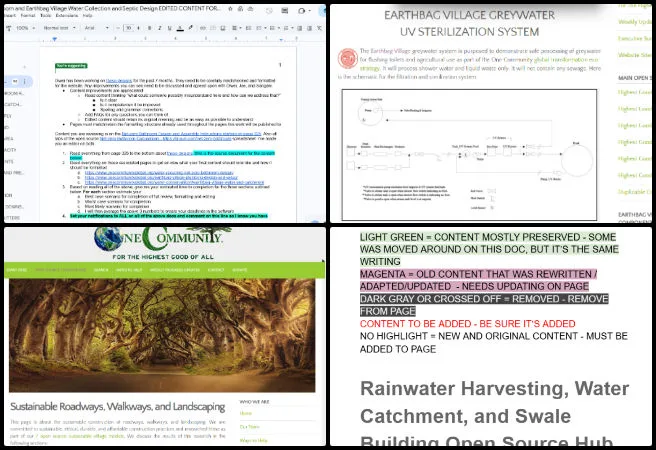656x450 pixels.
Task: Open the Normal text style dropdown
Action: point(59,28)
